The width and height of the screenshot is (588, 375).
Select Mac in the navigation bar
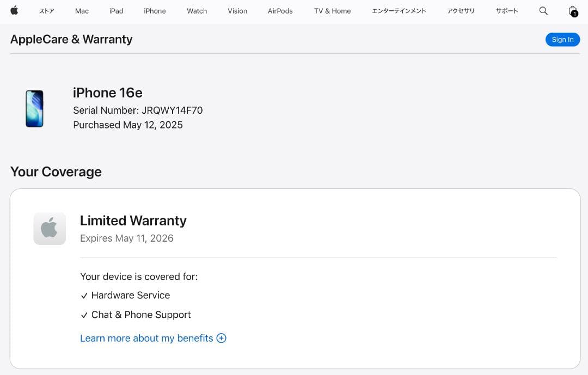[x=82, y=11]
